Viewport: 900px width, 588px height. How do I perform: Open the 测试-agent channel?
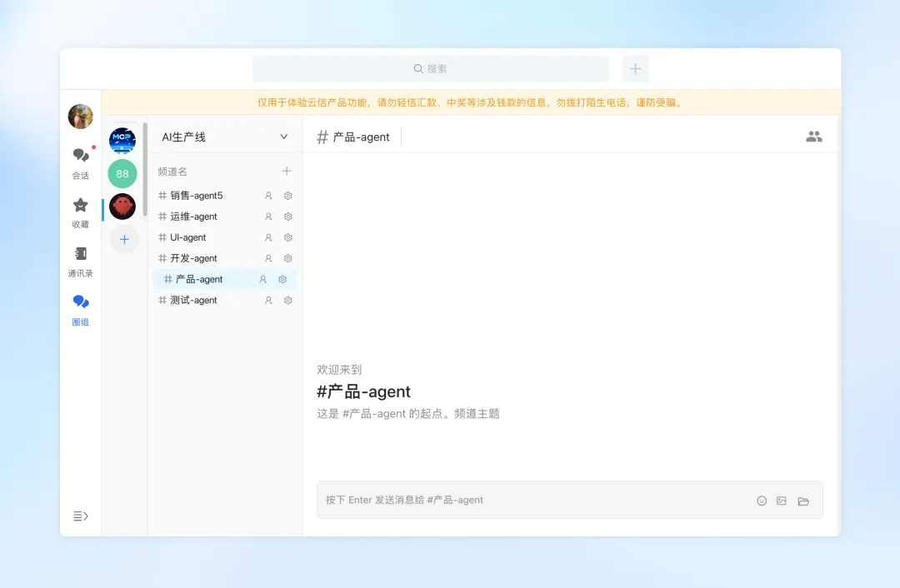(193, 300)
